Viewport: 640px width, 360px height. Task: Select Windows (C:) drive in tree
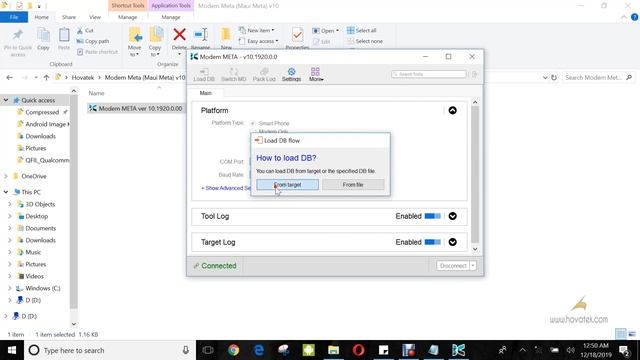pos(38,288)
